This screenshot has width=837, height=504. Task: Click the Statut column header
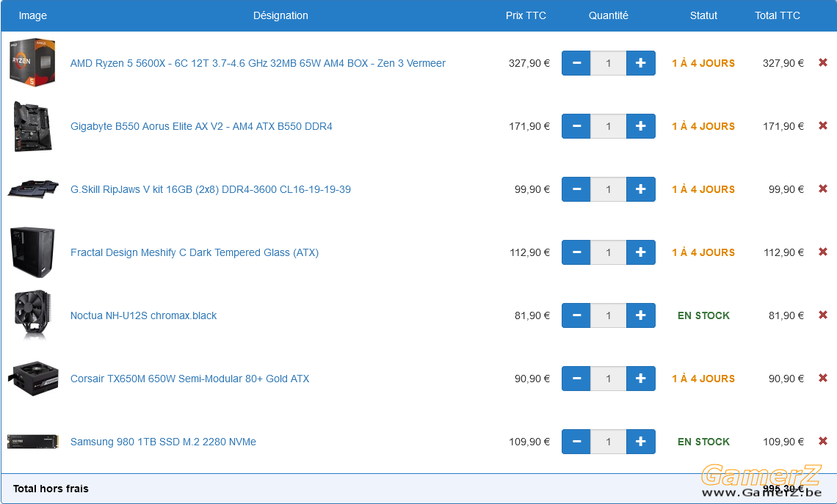click(703, 15)
